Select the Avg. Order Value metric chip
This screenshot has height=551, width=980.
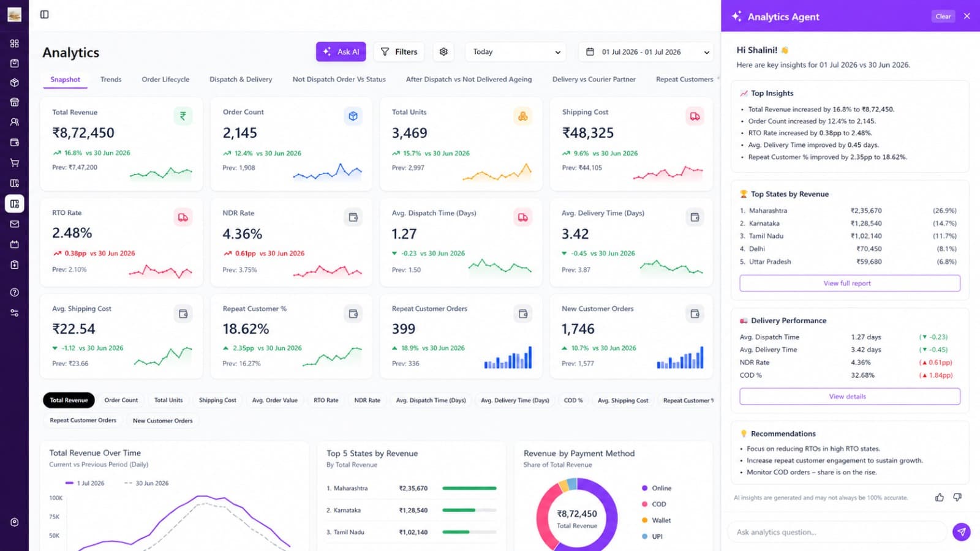[x=275, y=400]
